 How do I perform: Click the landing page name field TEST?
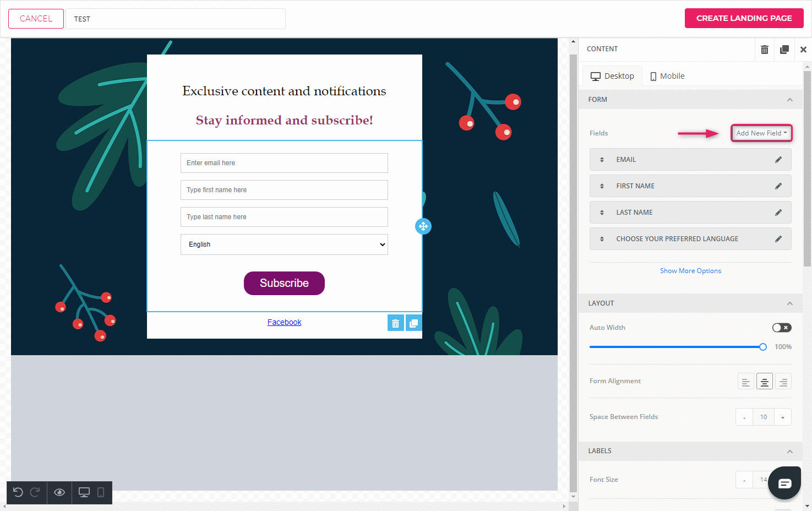coord(176,19)
